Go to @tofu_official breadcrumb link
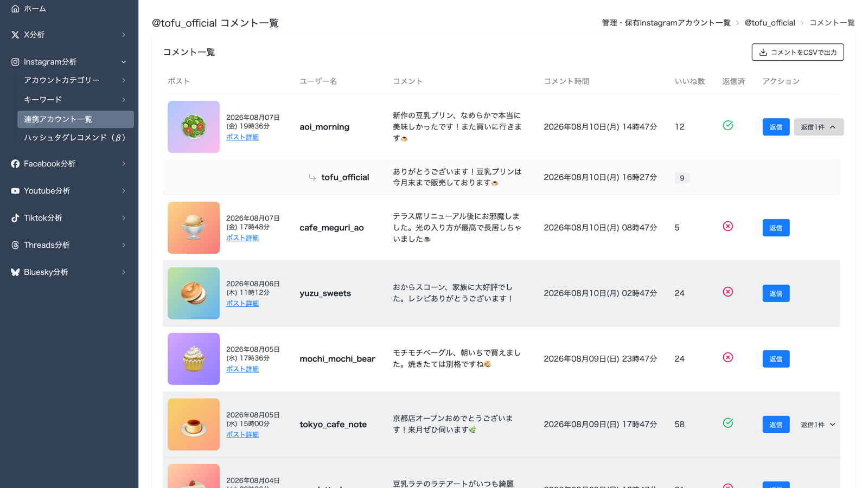The width and height of the screenshot is (868, 488). [x=770, y=23]
